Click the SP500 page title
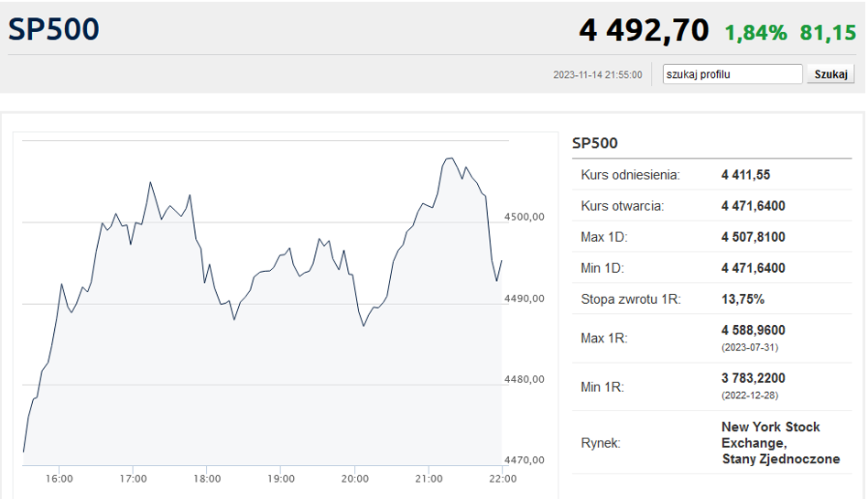868x499 pixels. coord(54,29)
